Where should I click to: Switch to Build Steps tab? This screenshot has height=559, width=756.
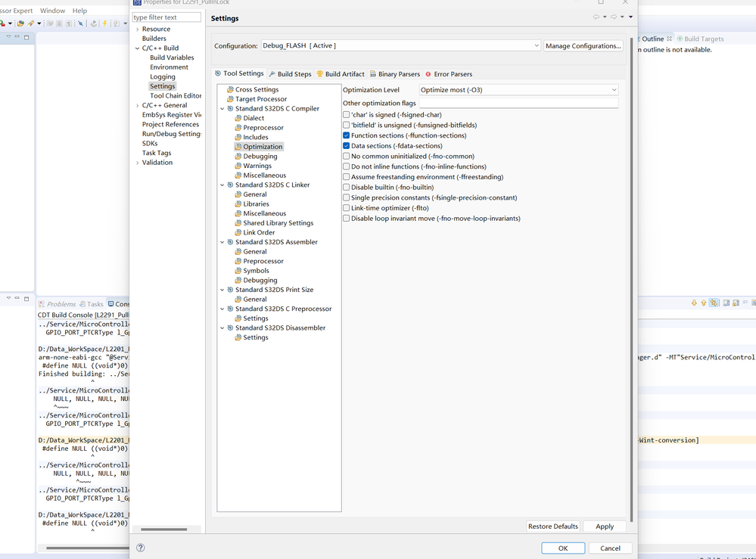[291, 74]
